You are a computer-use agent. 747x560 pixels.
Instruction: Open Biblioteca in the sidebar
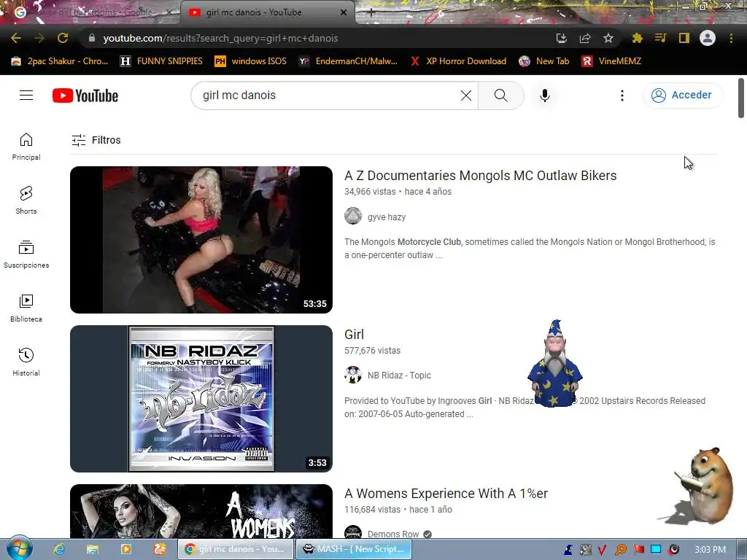[x=26, y=308]
